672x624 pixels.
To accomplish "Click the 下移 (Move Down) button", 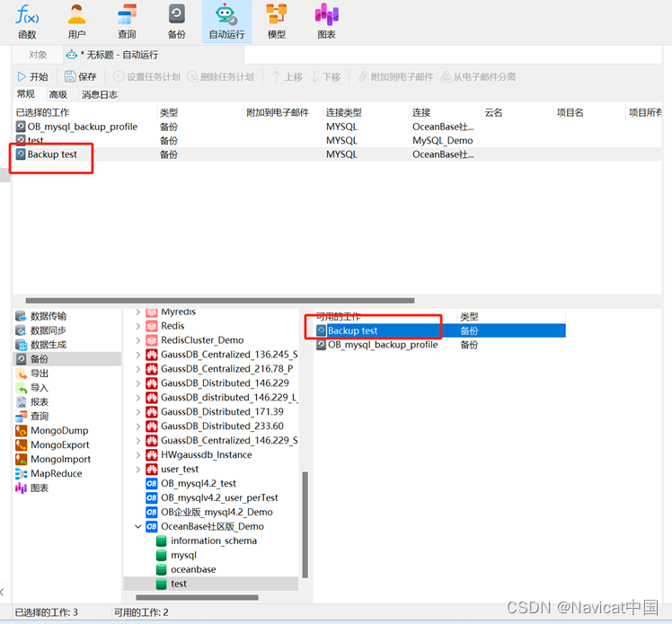I will click(x=325, y=76).
